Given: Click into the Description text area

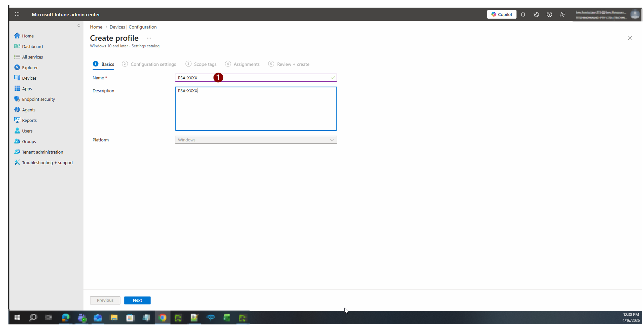Looking at the screenshot, I should (256, 109).
